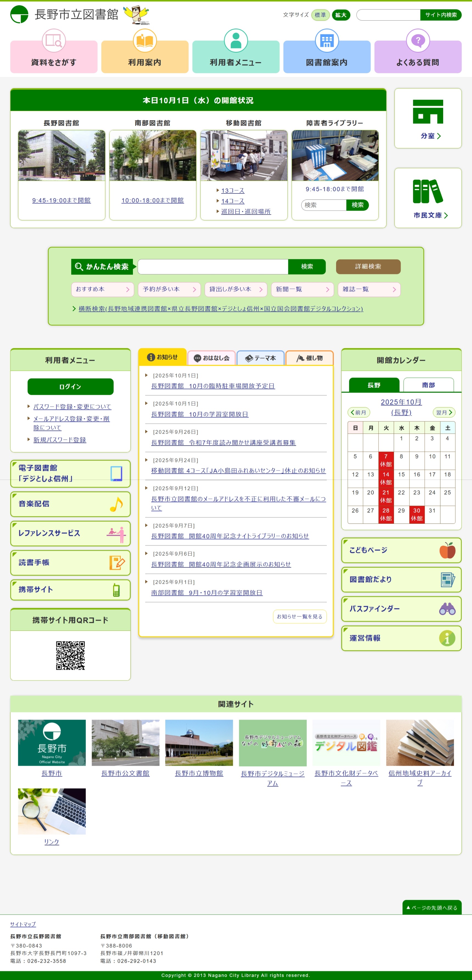Open the 利用案内 book icon

145,41
